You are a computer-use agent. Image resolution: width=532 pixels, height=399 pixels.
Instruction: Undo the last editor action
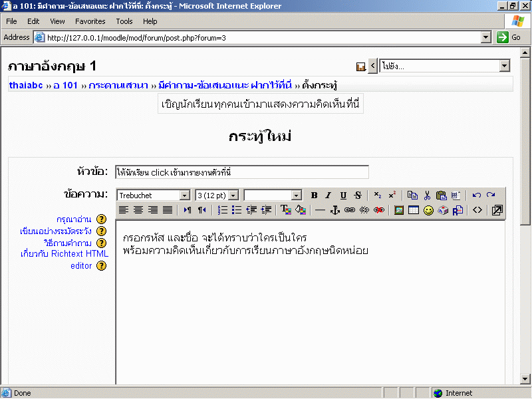(x=476, y=196)
